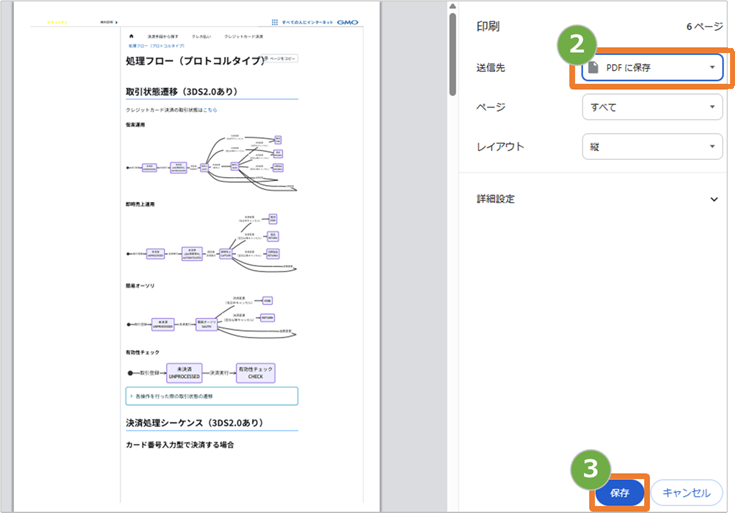
Task: Click the home icon in preview breadcrumb
Action: click(x=131, y=36)
